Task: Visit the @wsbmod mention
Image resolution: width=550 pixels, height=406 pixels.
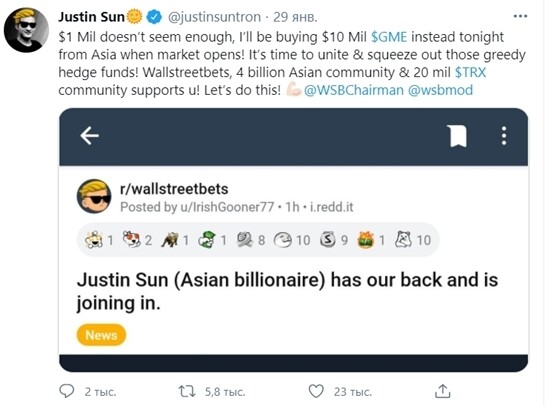Action: (x=440, y=90)
